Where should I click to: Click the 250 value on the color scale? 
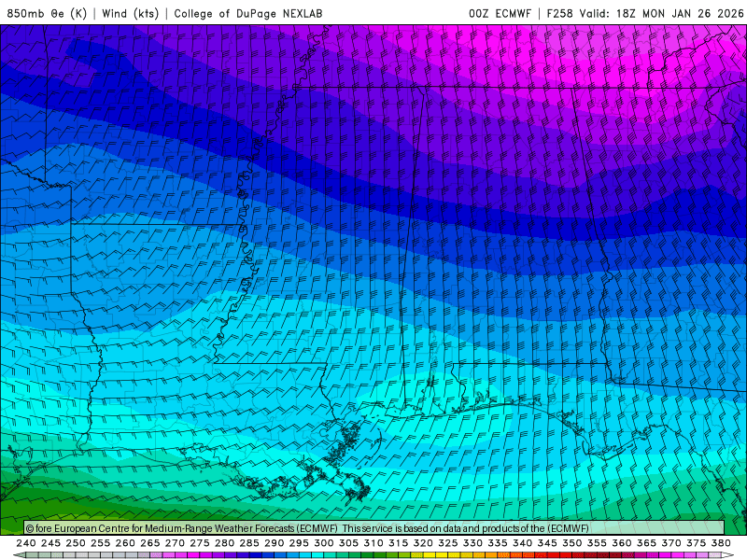pos(76,543)
